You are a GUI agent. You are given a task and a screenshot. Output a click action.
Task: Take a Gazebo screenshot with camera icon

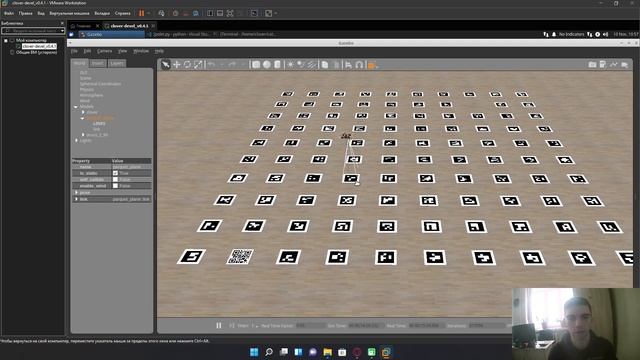[x=592, y=64]
